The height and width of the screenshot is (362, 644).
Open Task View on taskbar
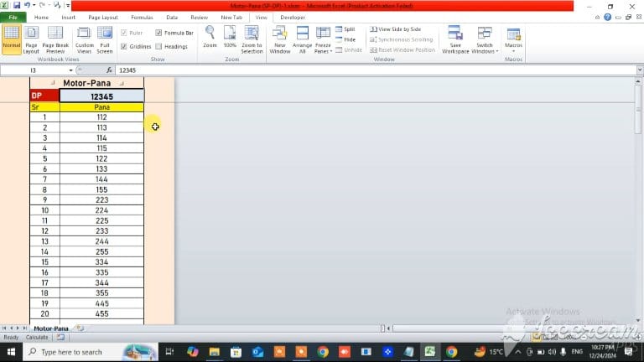[x=169, y=352]
